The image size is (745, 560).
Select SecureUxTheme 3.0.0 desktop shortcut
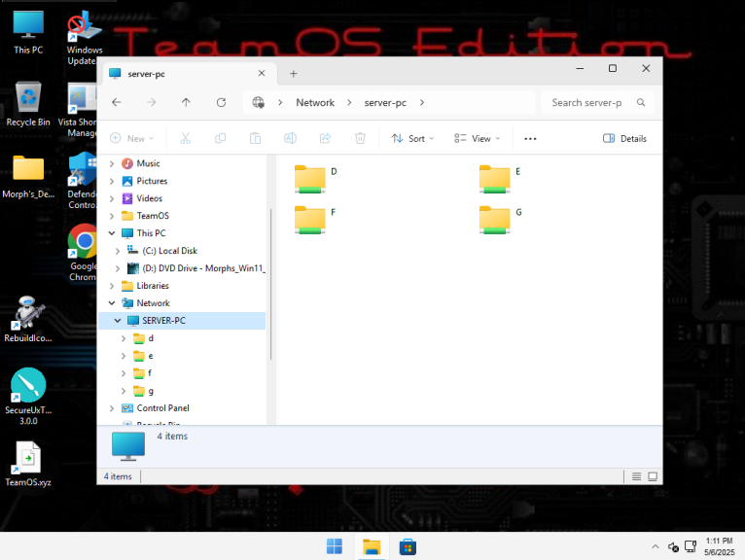point(28,396)
